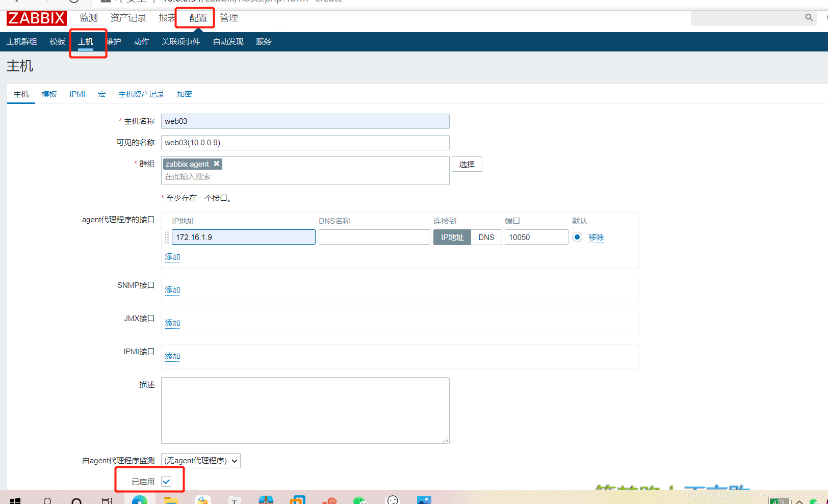
Task: Open the 配置 top menu
Action: 198,18
